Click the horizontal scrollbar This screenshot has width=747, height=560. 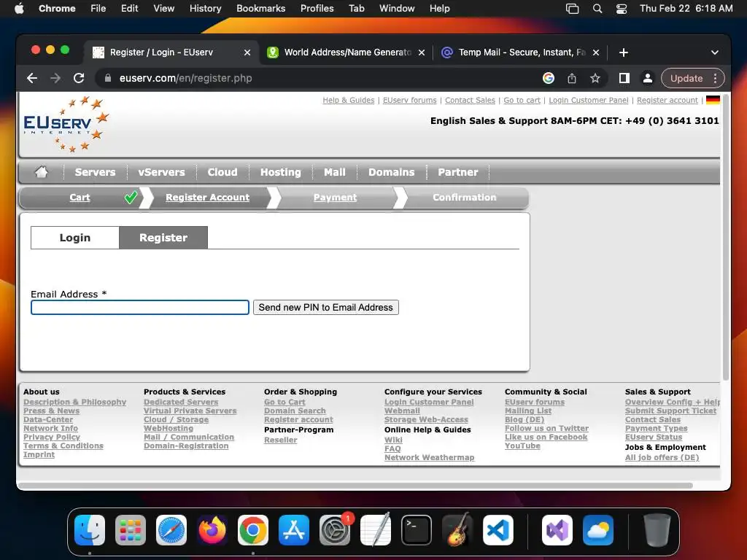tap(355, 486)
